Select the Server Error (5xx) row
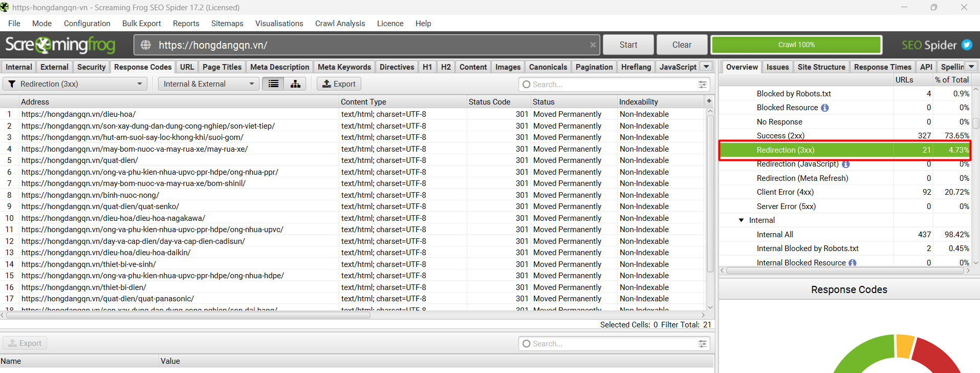 [845, 206]
